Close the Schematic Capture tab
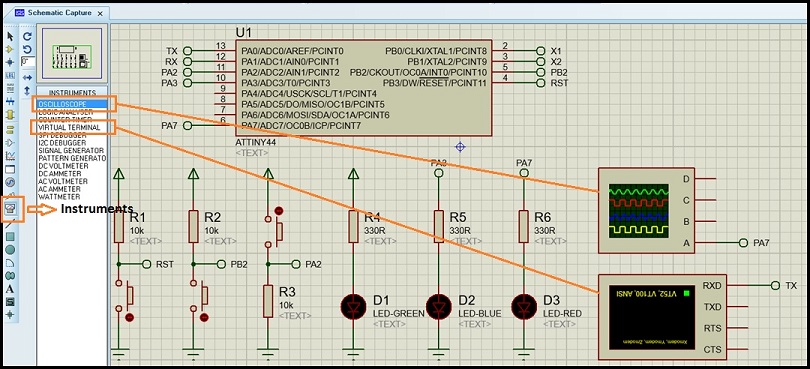This screenshot has height=369, width=810. coord(100,13)
